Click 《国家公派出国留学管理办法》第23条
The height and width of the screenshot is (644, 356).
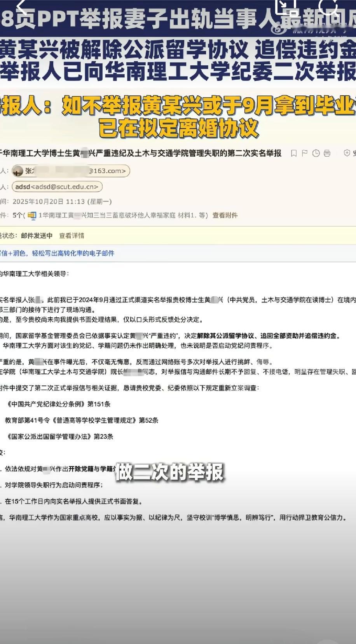[x=59, y=437]
